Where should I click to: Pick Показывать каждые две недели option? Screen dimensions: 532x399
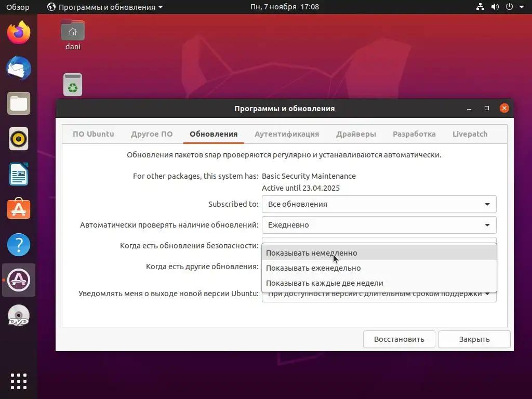(x=379, y=283)
